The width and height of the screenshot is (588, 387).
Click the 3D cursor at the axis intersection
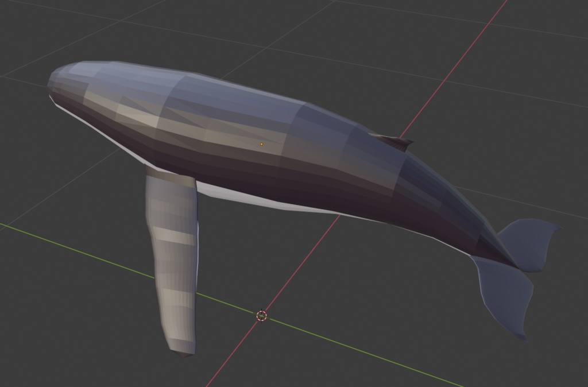[x=261, y=316]
